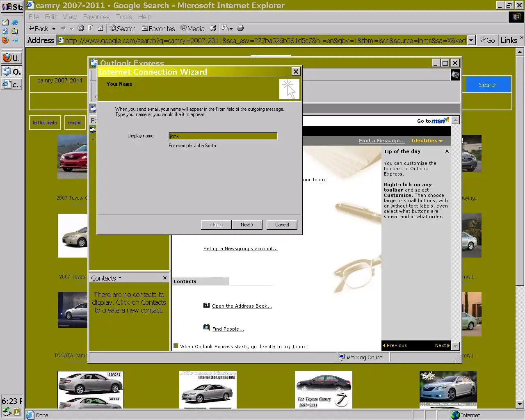Launch Firefox from quick launch

click(x=5, y=40)
